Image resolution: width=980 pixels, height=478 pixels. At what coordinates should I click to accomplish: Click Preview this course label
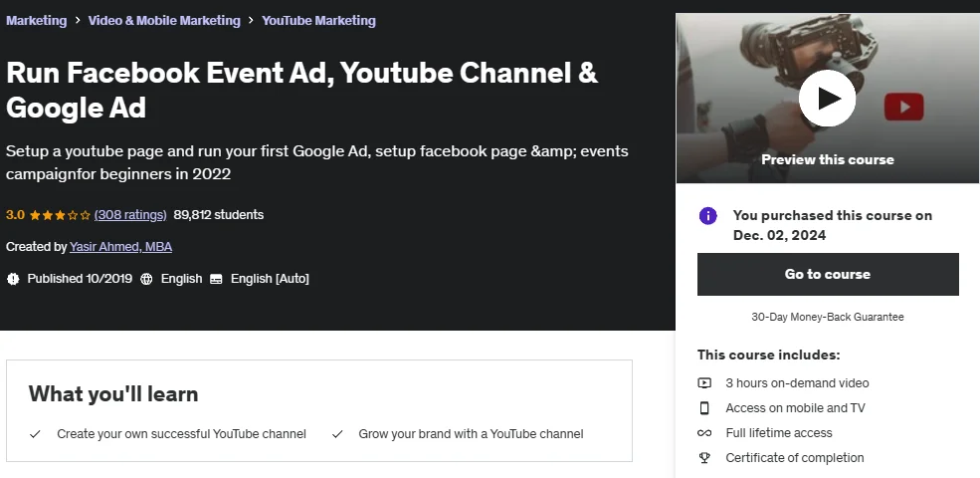pyautogui.click(x=828, y=159)
